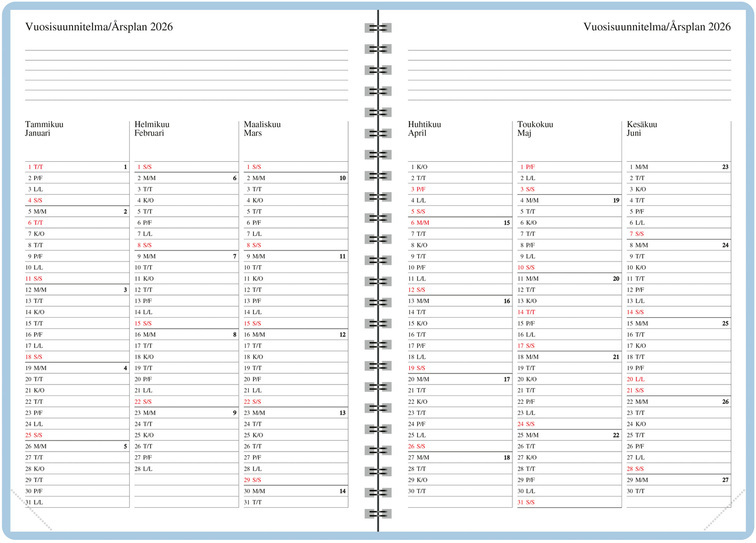This screenshot has height=543, width=756.
Task: Click the red 1 P/F day in Toukokuu
Action: [528, 167]
